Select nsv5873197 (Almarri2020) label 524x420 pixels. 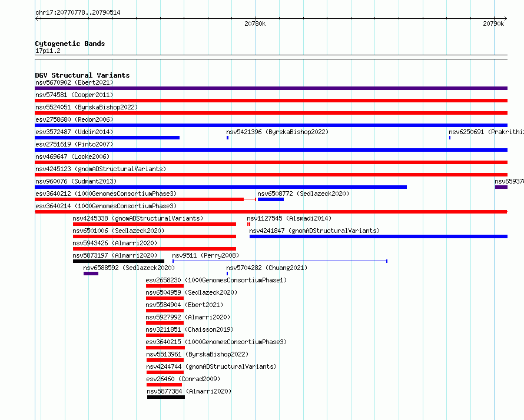click(x=115, y=255)
